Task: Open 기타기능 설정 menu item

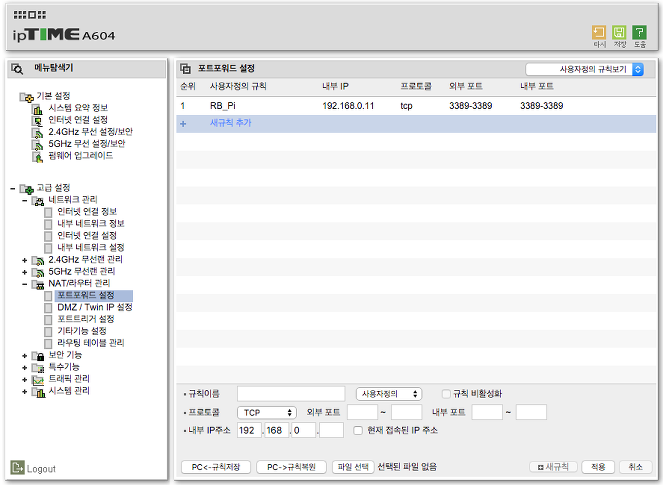Action: pyautogui.click(x=82, y=331)
